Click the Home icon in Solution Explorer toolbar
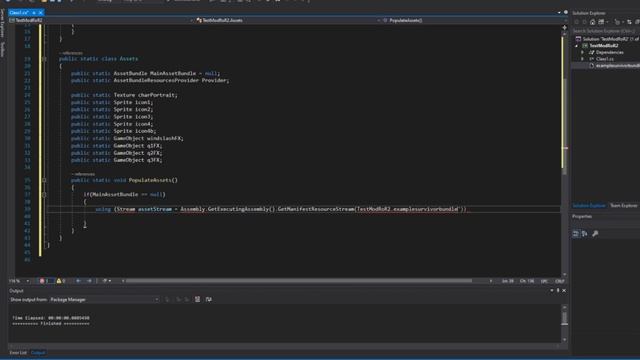Viewport: 640px width, 360px height. pyautogui.click(x=592, y=22)
